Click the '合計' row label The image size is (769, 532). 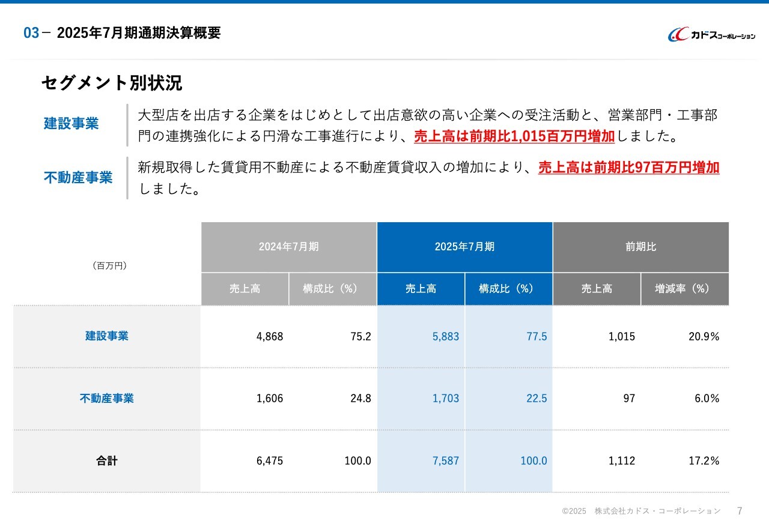(107, 461)
